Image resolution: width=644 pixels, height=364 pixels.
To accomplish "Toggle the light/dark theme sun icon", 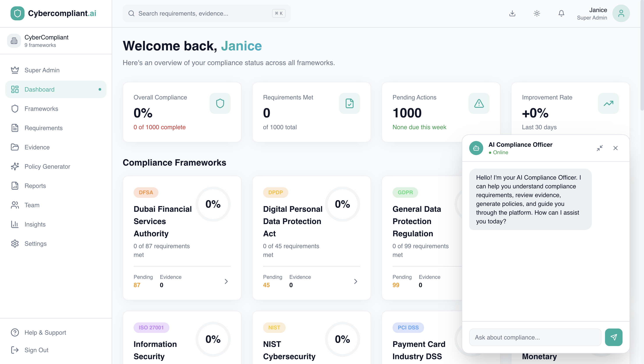I will [x=537, y=13].
